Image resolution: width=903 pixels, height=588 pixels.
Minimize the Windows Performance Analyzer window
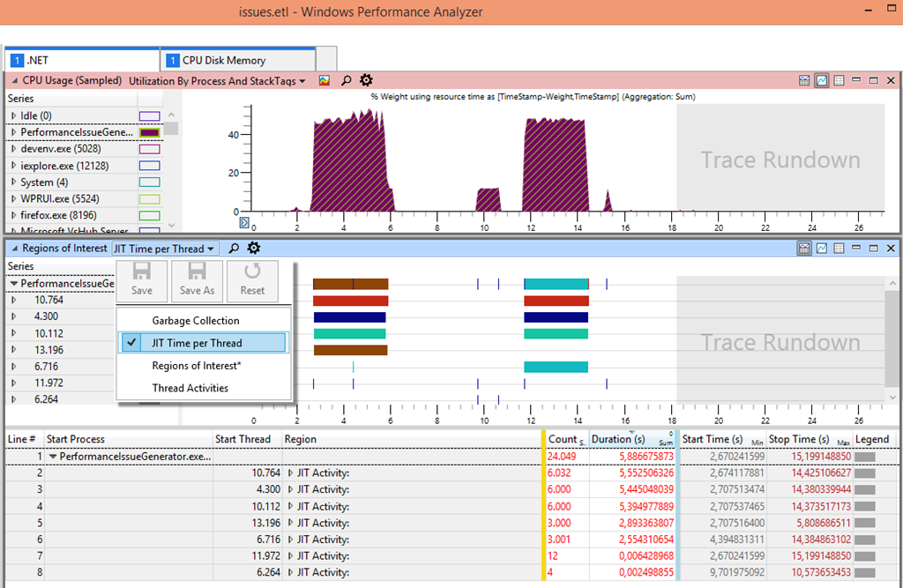coord(869,10)
